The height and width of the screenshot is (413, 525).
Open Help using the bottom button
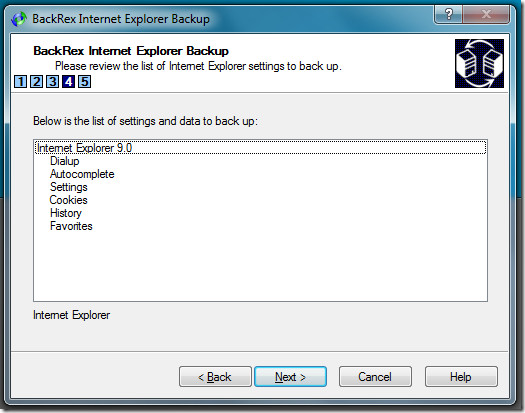[x=461, y=377]
